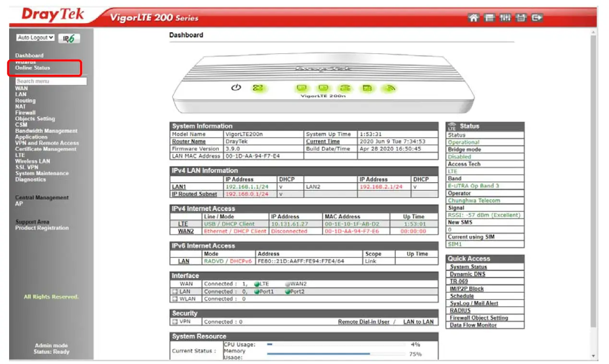Click the DrayTek logo
609x364 pixels.
point(53,15)
